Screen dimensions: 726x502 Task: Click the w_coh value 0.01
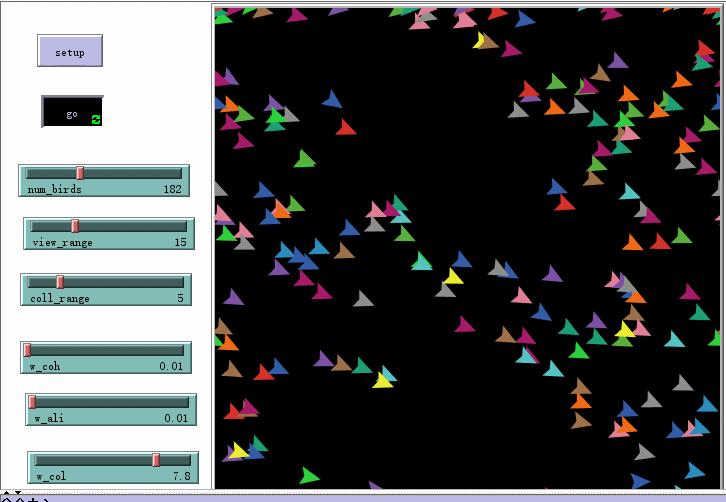click(x=171, y=366)
